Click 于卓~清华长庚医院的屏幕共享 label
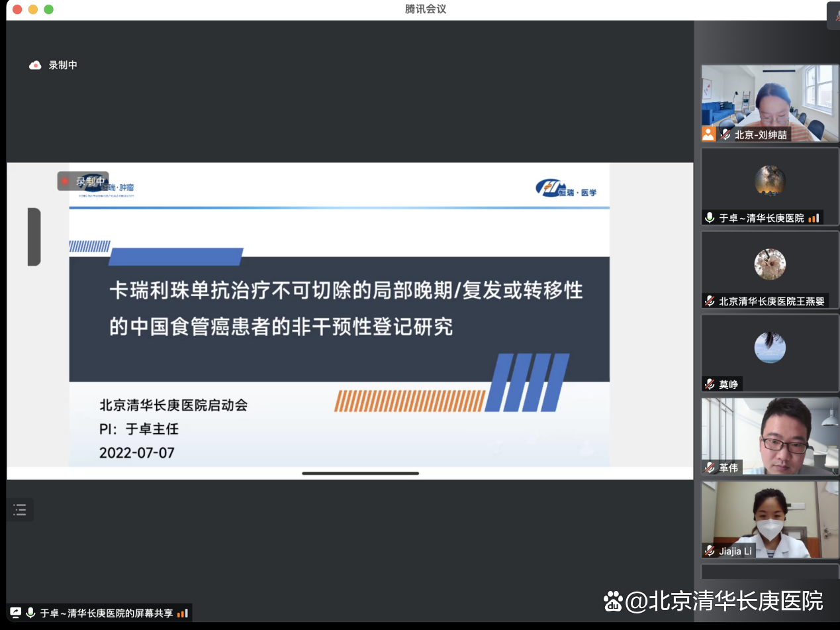The height and width of the screenshot is (630, 840). pos(106,613)
